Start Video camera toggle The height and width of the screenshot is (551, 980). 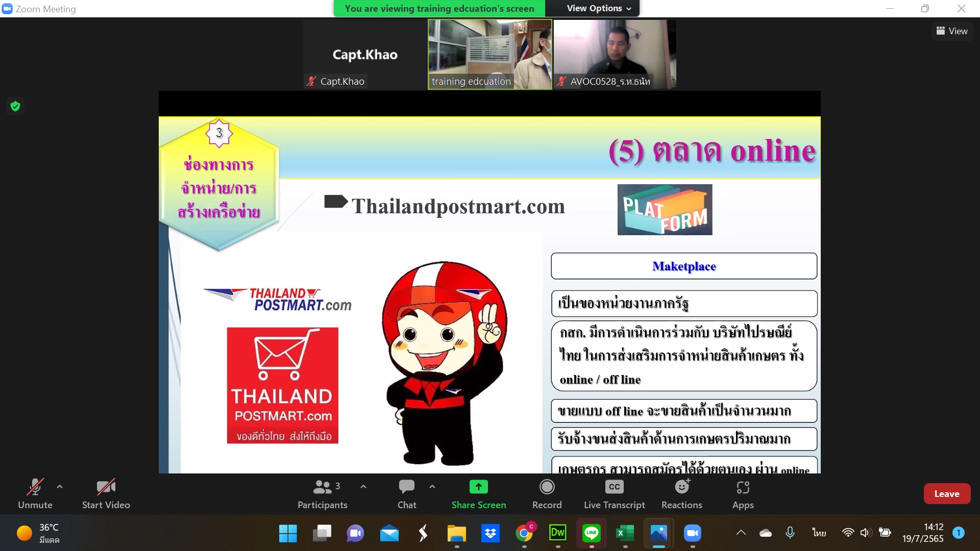pos(106,493)
